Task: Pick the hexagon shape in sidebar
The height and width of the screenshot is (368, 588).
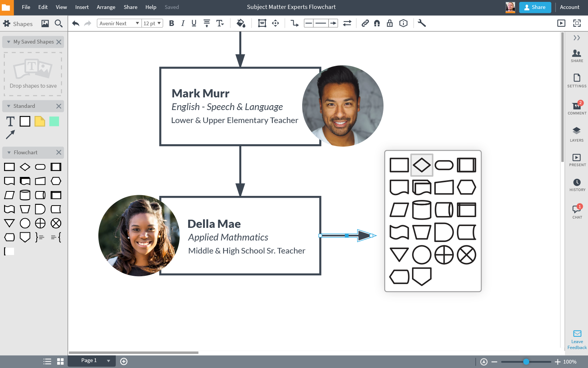Action: (56, 181)
